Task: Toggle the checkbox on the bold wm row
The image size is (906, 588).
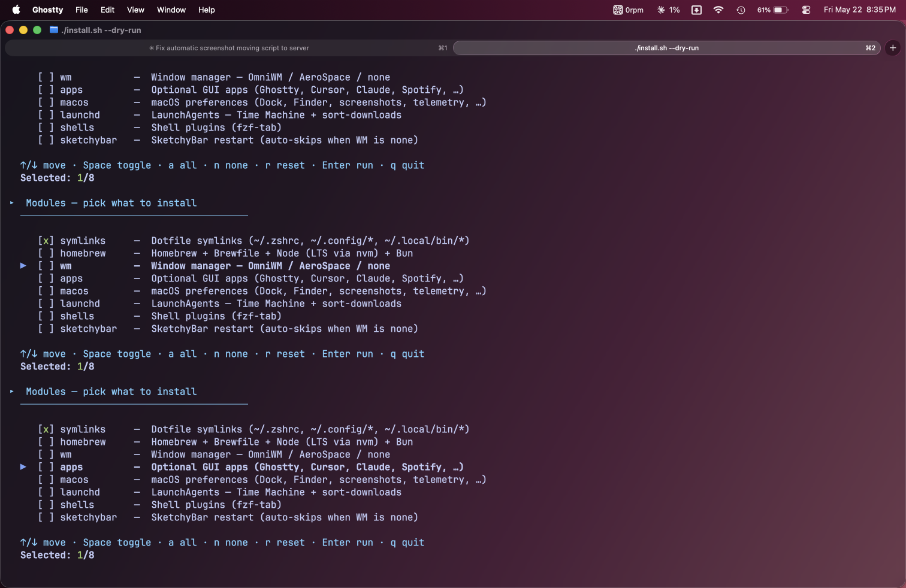Action: tap(46, 266)
